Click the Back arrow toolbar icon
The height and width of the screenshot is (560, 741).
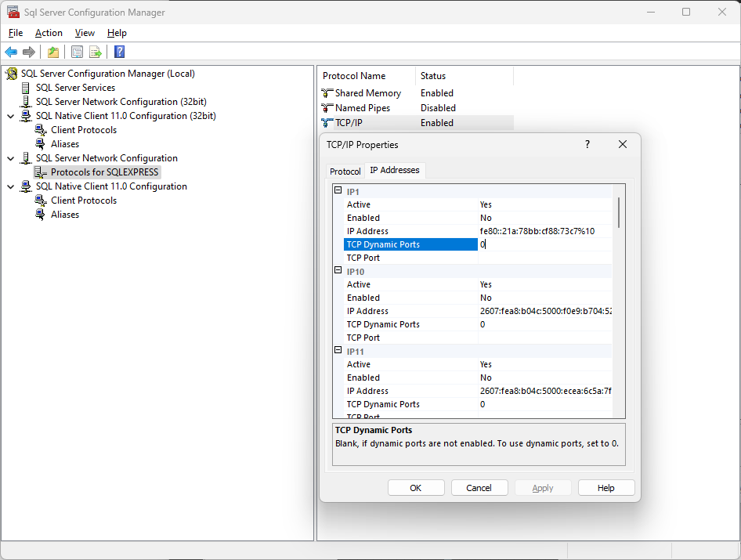pos(11,52)
